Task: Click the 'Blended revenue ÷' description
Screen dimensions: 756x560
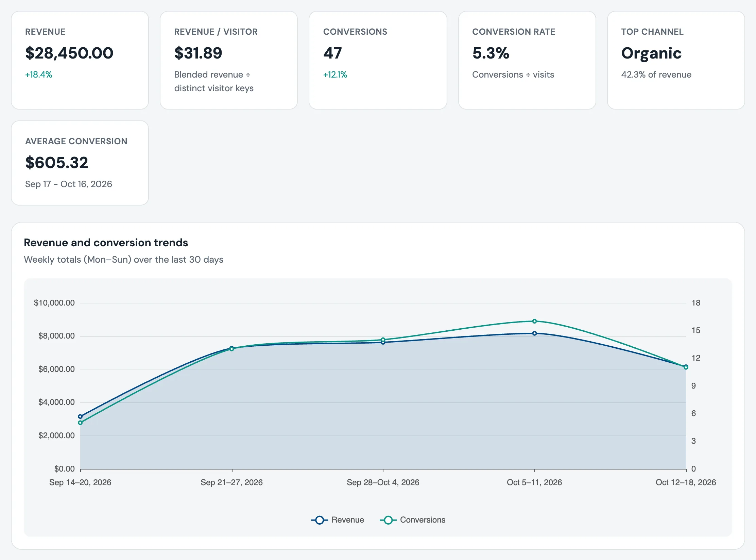Action: coord(212,75)
